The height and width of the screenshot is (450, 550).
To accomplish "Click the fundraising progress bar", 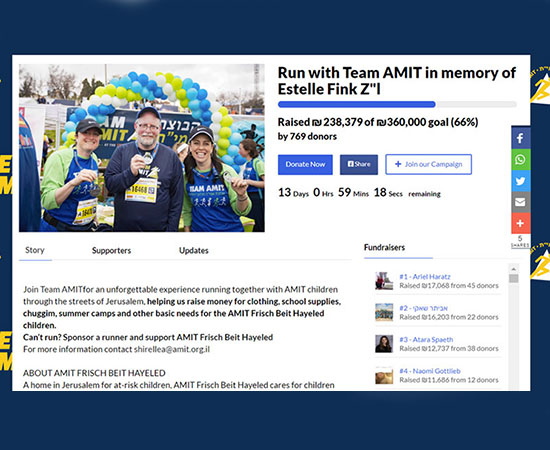I will point(397,104).
